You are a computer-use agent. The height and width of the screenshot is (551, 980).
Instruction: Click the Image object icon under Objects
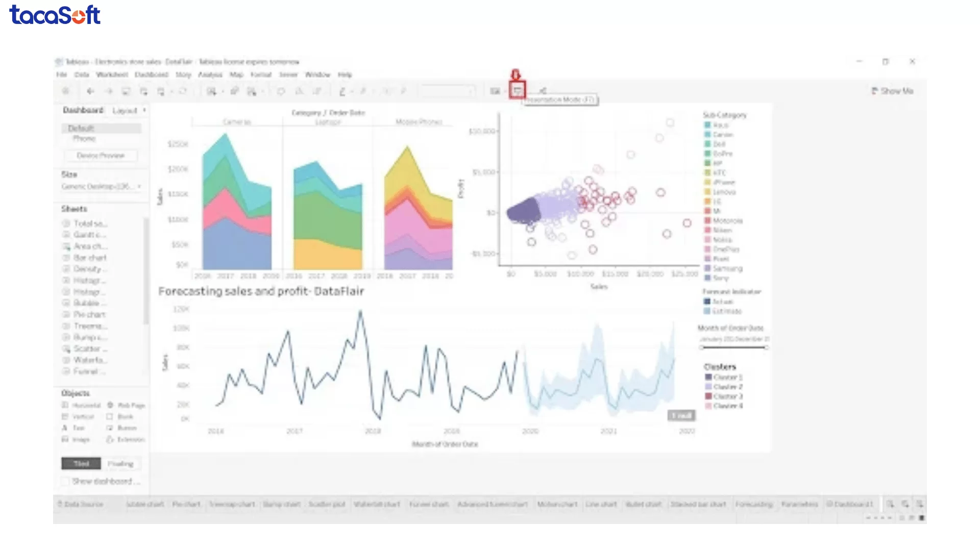64,439
